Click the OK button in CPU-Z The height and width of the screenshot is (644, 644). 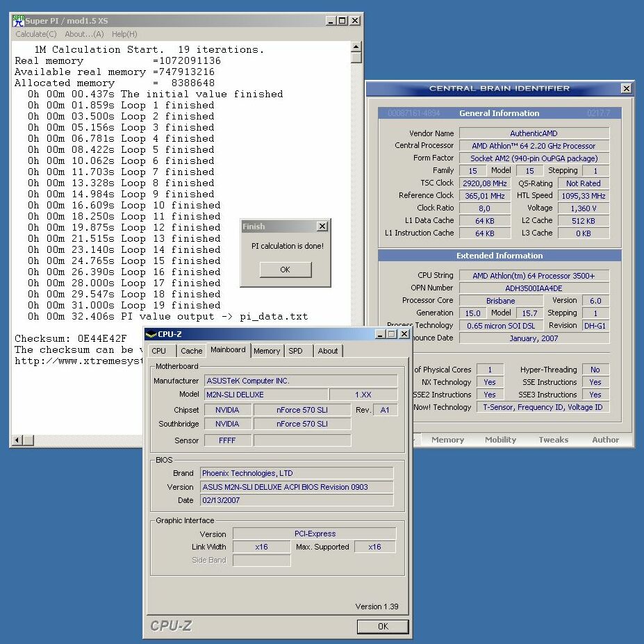coord(383,626)
